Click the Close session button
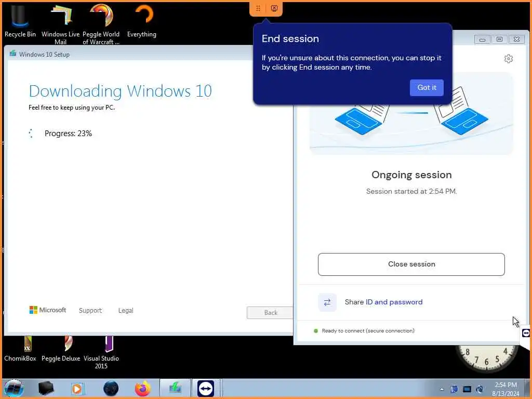Screen dimensions: 532x399 pos(411,264)
